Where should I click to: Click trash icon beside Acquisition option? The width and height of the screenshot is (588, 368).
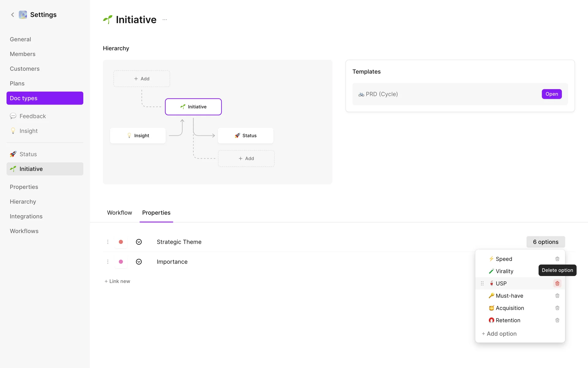pos(557,308)
